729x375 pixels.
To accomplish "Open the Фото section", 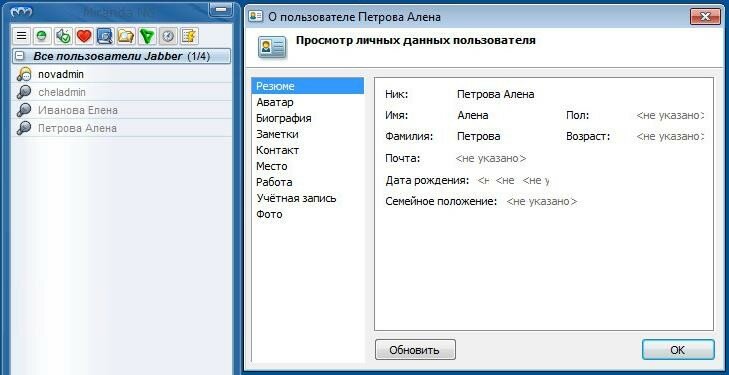I will (x=308, y=214).
